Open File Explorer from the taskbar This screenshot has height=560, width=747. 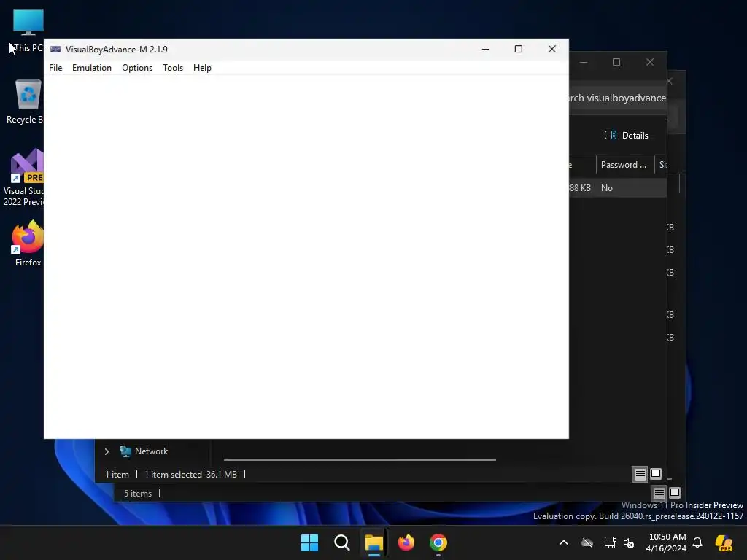[374, 542]
